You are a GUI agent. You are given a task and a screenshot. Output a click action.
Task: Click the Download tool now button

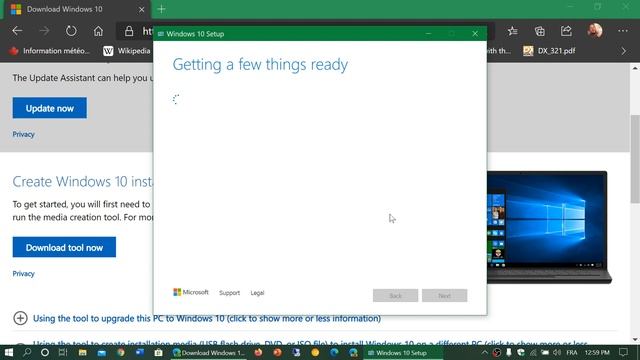[x=64, y=247]
